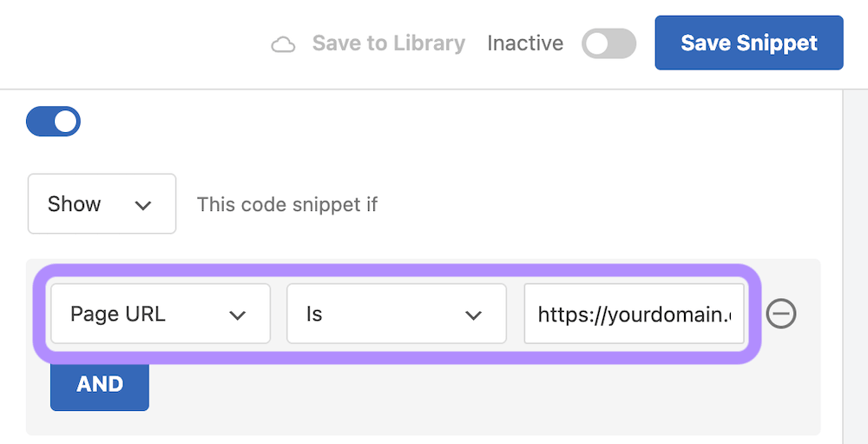This screenshot has width=868, height=444.
Task: Toggle the Inactive snippet status switch
Action: (x=608, y=43)
